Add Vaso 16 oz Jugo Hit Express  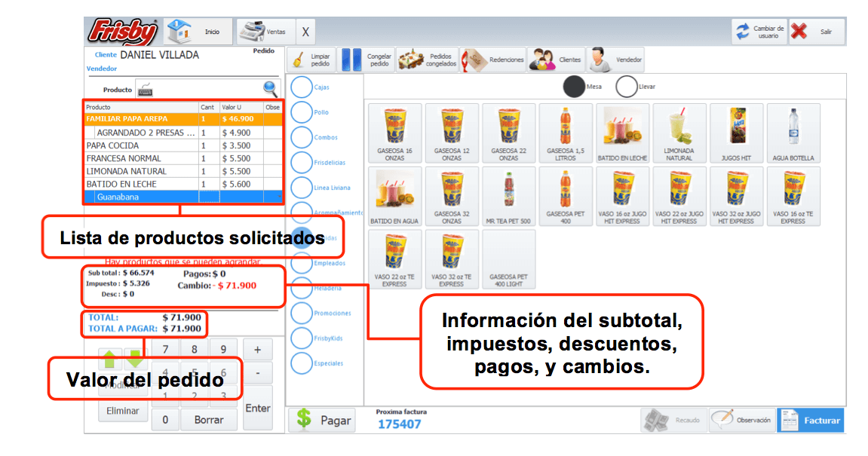[622, 197]
